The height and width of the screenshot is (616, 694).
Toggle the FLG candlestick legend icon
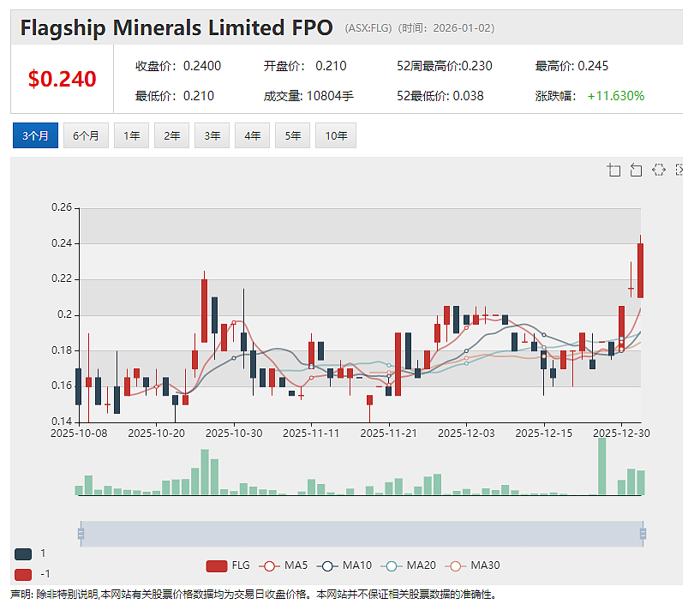(x=217, y=565)
